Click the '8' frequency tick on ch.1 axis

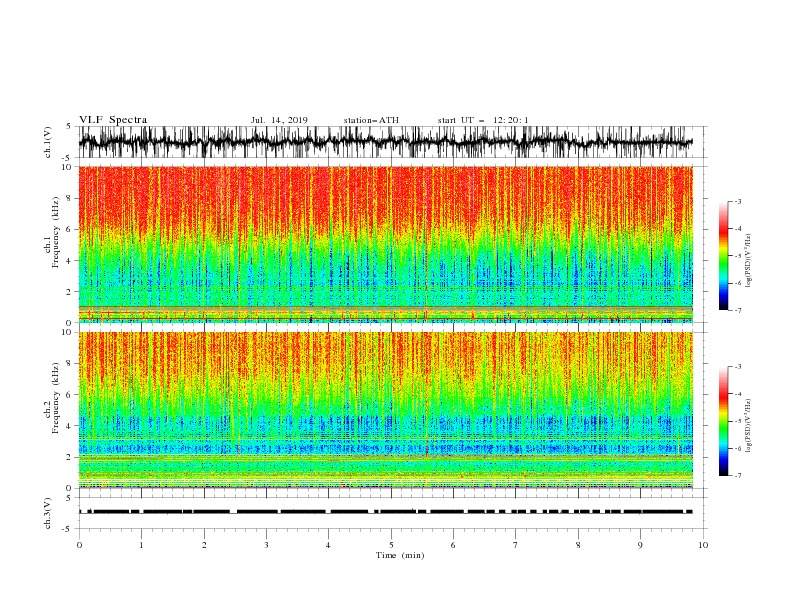click(70, 198)
